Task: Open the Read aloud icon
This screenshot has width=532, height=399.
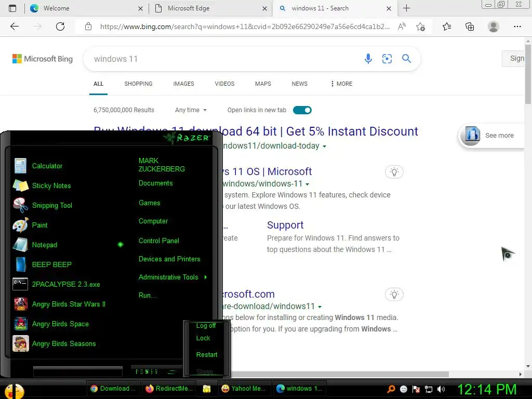Action: (402, 26)
